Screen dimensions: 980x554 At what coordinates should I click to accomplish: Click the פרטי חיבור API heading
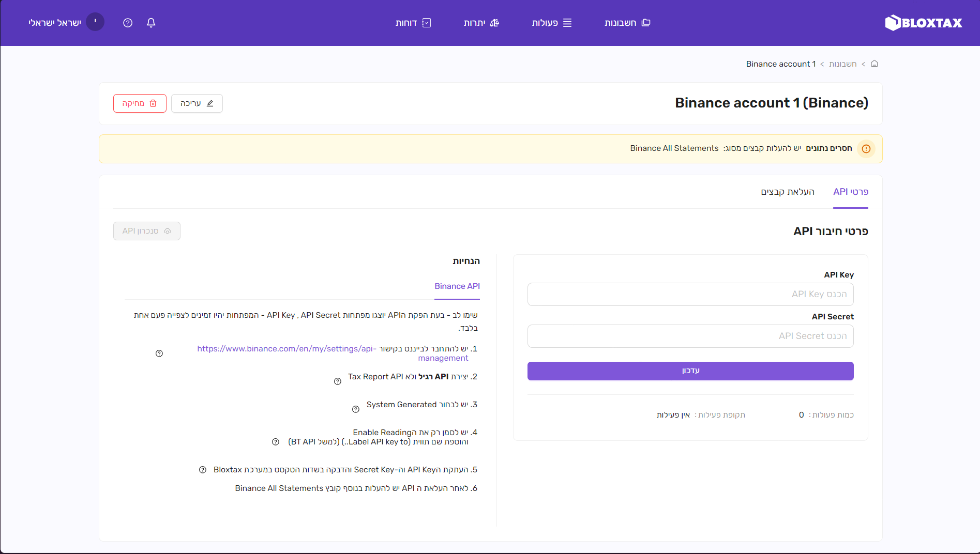pos(831,231)
